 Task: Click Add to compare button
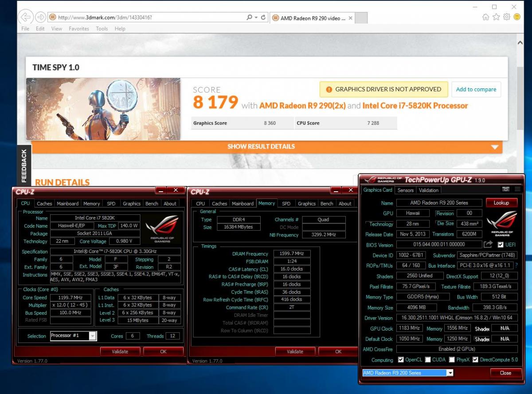476,89
